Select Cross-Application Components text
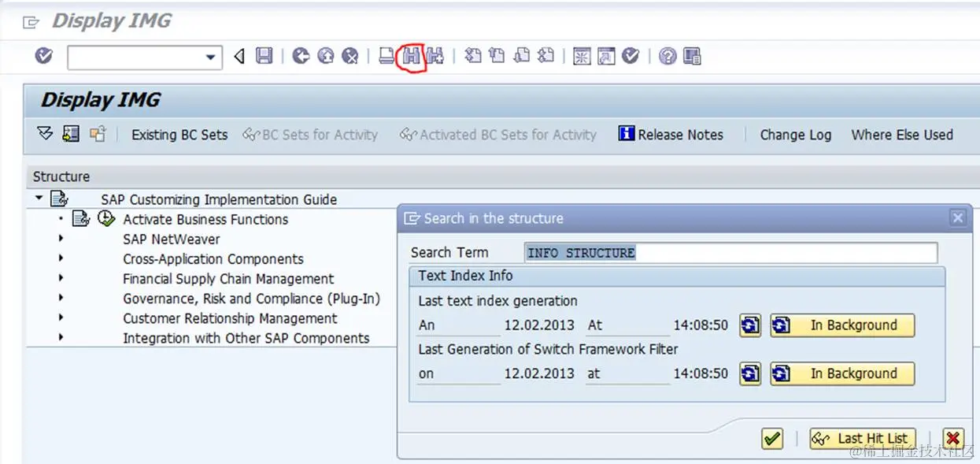 (213, 258)
